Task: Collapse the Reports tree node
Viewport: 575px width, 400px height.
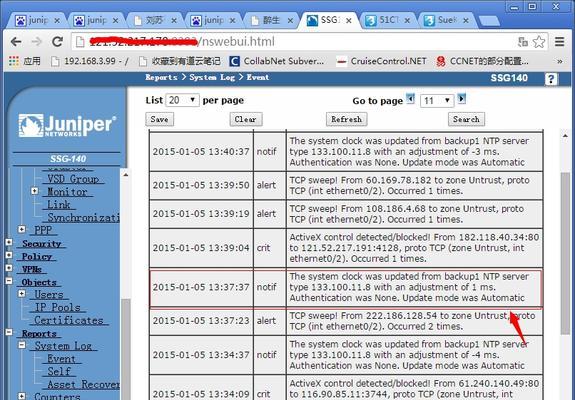Action: [x=9, y=333]
